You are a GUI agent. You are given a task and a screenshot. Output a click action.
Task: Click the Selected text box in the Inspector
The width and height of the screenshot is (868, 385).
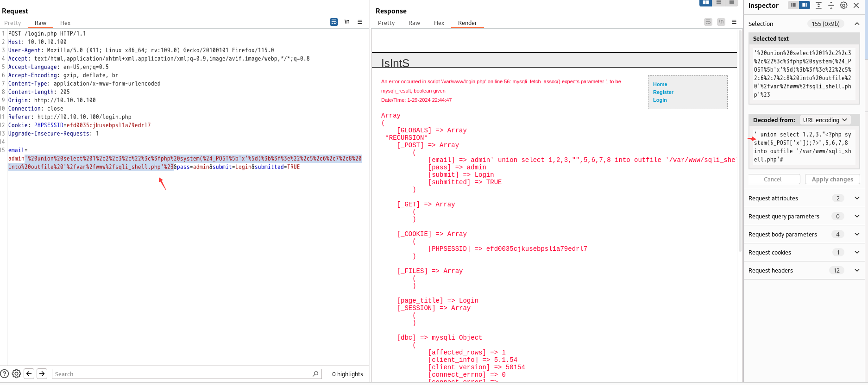click(804, 74)
